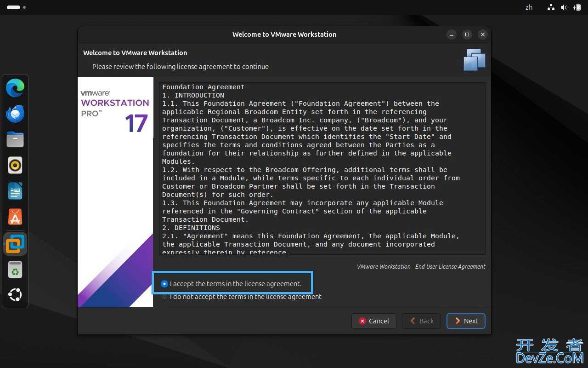Open the Activities workspace indicator

tap(16, 7)
